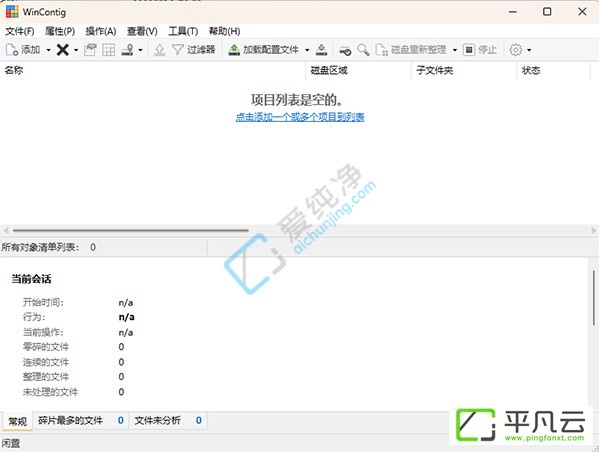
Task: Click the 整理的文件 label
Action: (x=46, y=377)
